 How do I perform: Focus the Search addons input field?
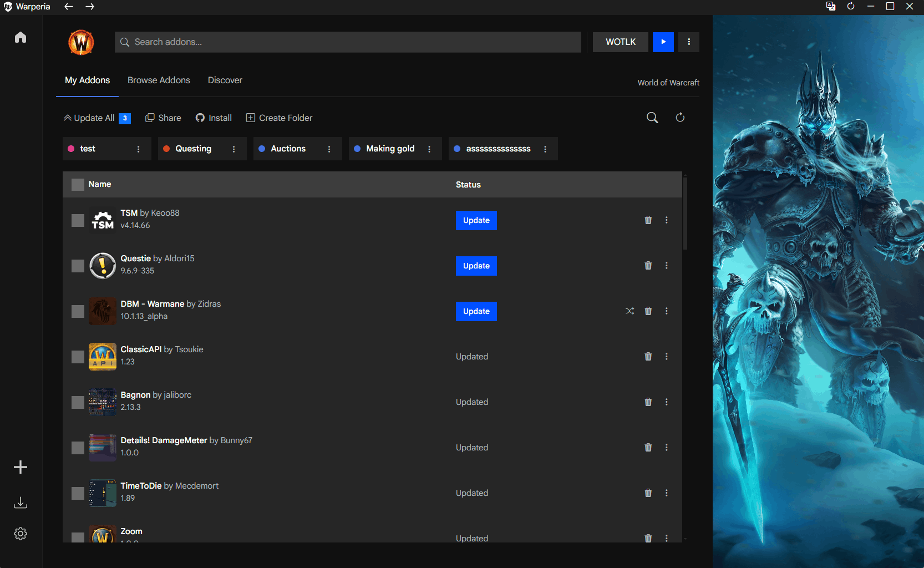coord(348,42)
